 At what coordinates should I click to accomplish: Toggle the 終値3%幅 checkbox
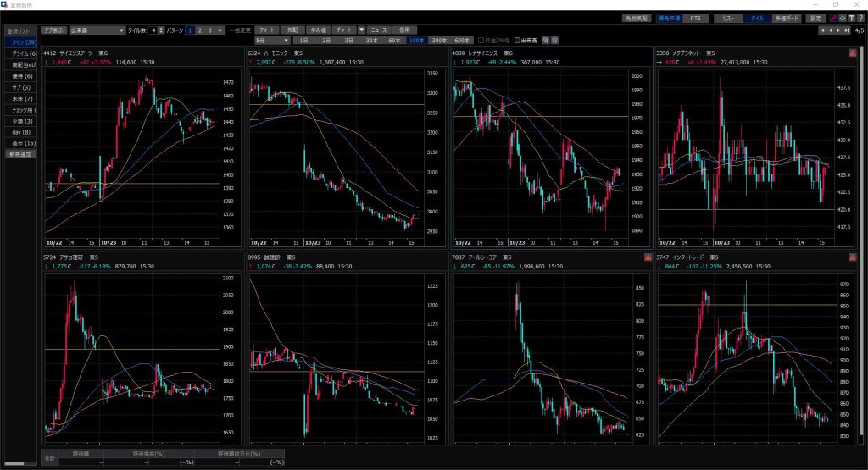pyautogui.click(x=481, y=40)
